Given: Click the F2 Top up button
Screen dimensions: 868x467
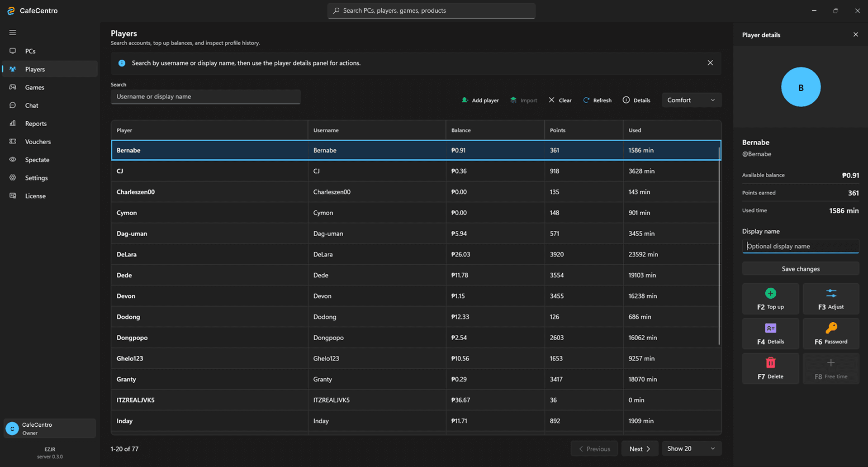Looking at the screenshot, I should [770, 299].
